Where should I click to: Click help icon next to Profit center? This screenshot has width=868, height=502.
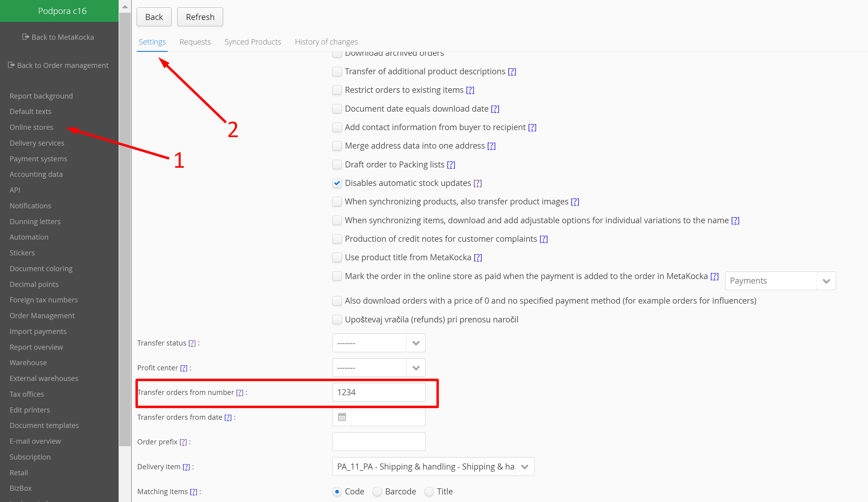coord(184,368)
